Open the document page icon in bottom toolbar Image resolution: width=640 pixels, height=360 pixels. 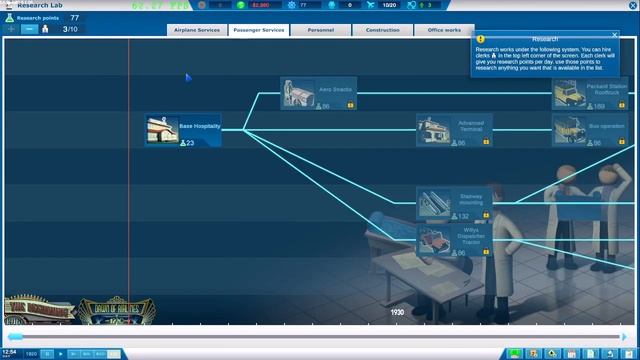click(591, 353)
